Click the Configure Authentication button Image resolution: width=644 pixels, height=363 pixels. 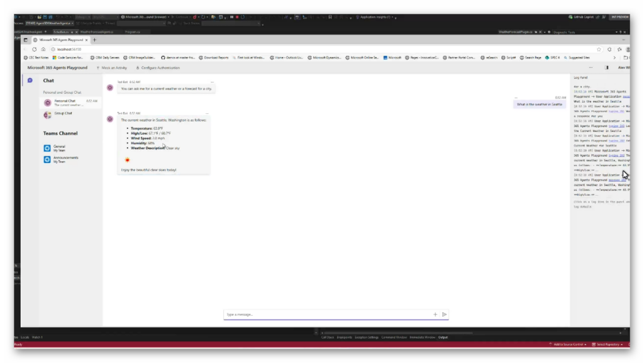tap(158, 68)
